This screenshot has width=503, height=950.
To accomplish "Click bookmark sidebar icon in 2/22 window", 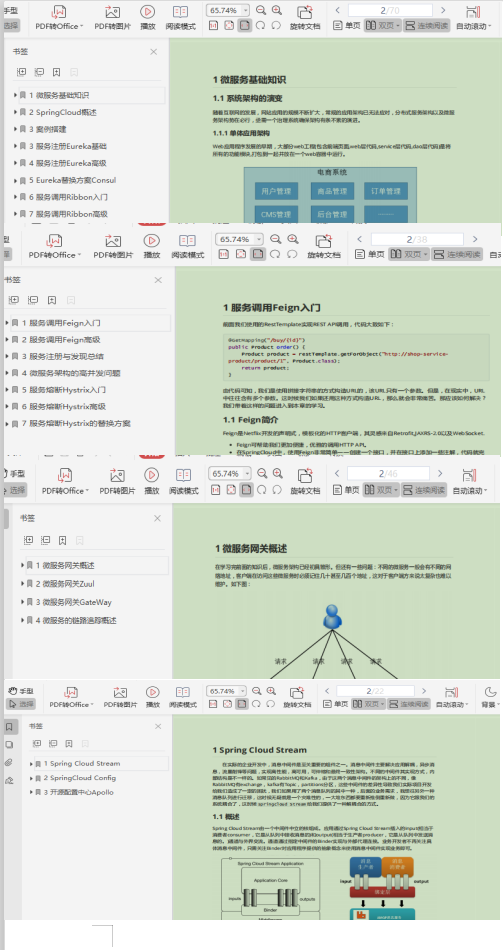I will pyautogui.click(x=8, y=726).
